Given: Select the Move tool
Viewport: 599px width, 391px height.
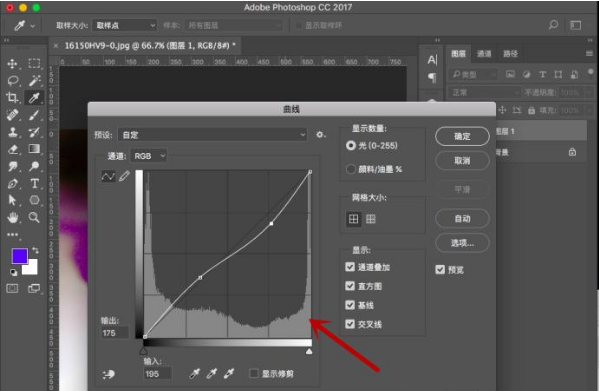Looking at the screenshot, I should [x=12, y=63].
